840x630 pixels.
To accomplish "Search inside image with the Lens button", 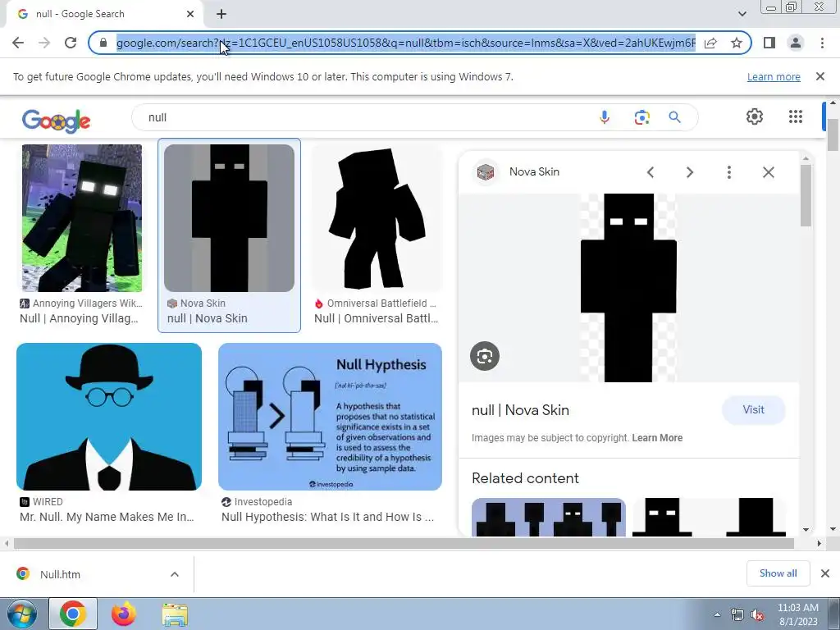I will pos(485,356).
